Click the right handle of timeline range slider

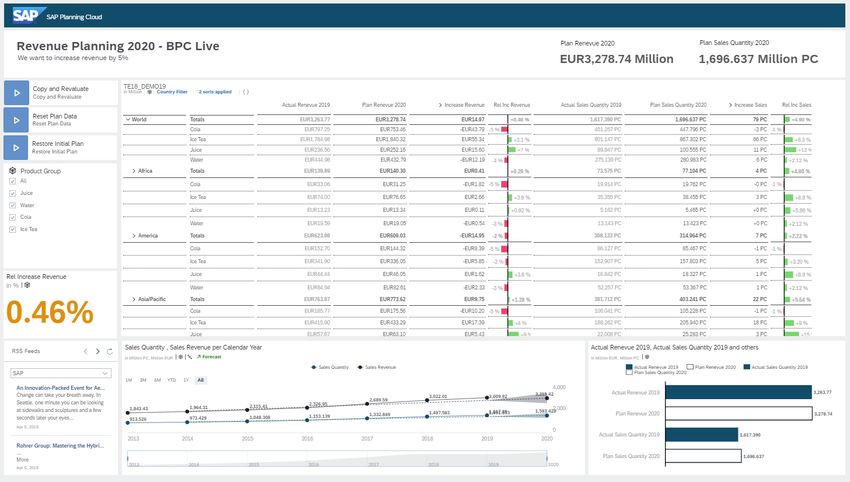tap(546, 458)
